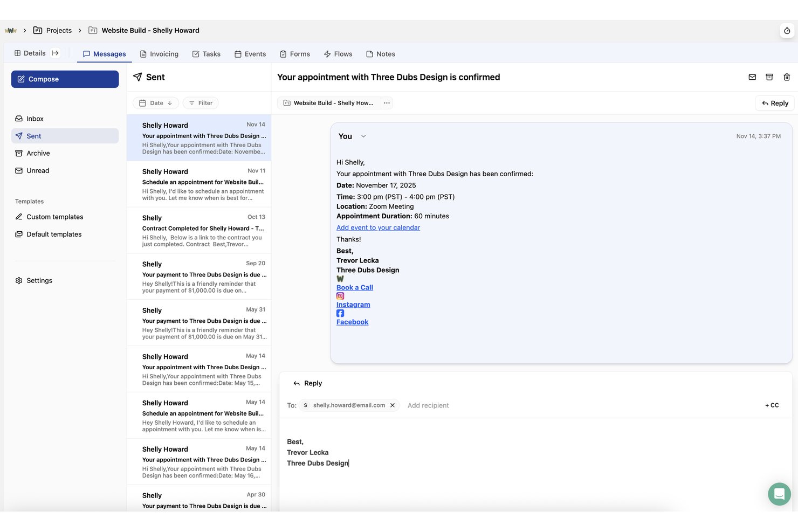Open the Invoicing tab

(159, 54)
